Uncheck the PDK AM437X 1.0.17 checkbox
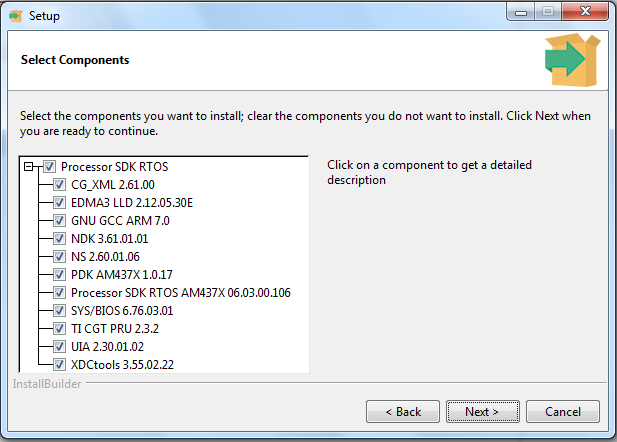Viewport: 617px width, 442px height. (x=59, y=275)
